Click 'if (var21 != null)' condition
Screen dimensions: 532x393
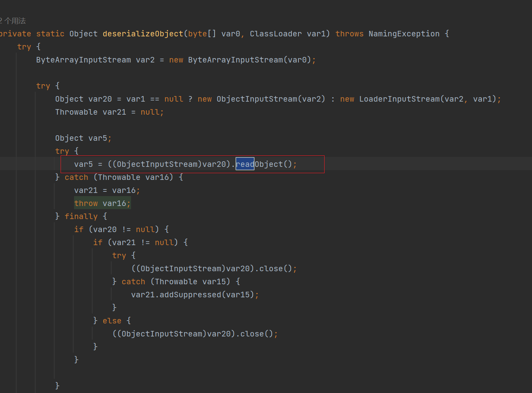135,243
